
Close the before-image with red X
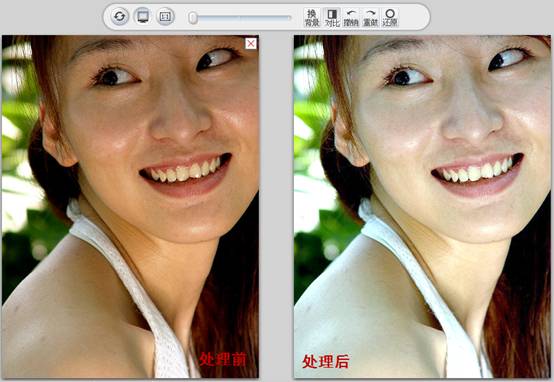(251, 43)
